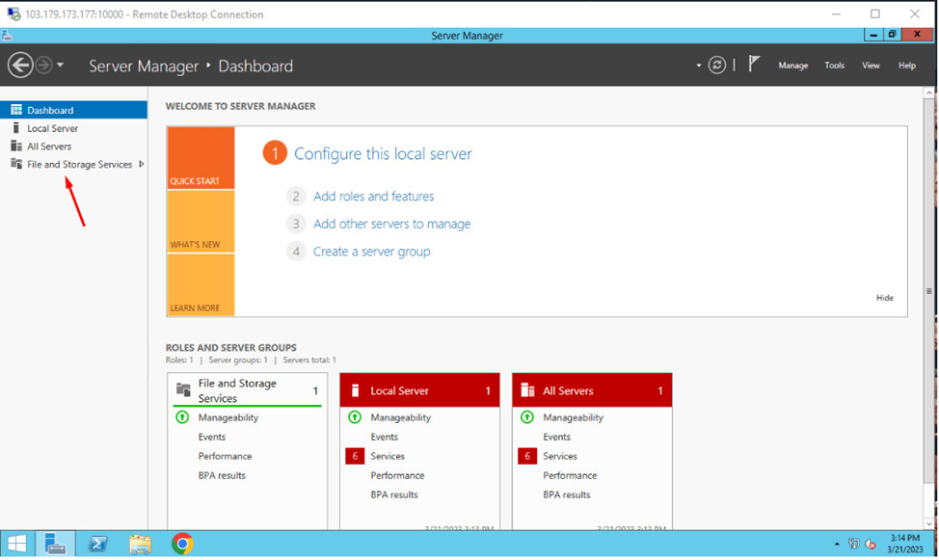Click the All Servers tile header

coord(592,390)
